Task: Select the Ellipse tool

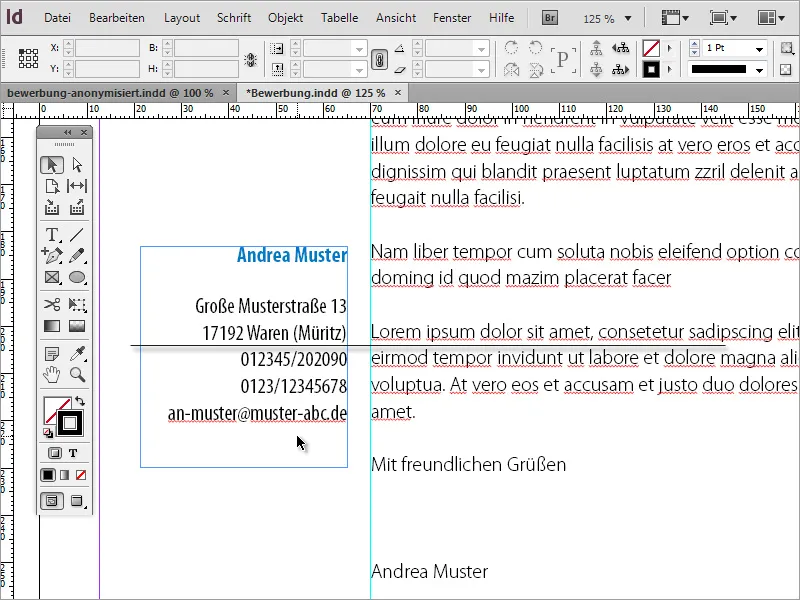Action: tap(77, 277)
